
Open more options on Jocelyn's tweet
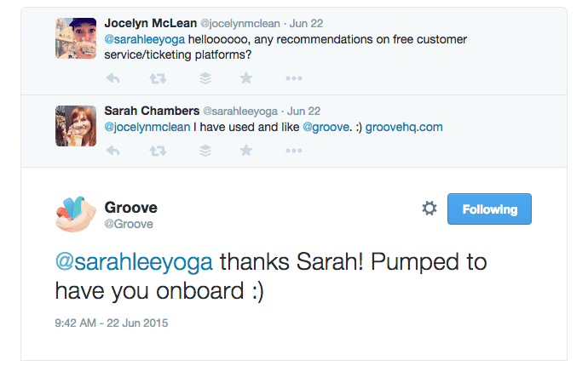click(x=293, y=78)
